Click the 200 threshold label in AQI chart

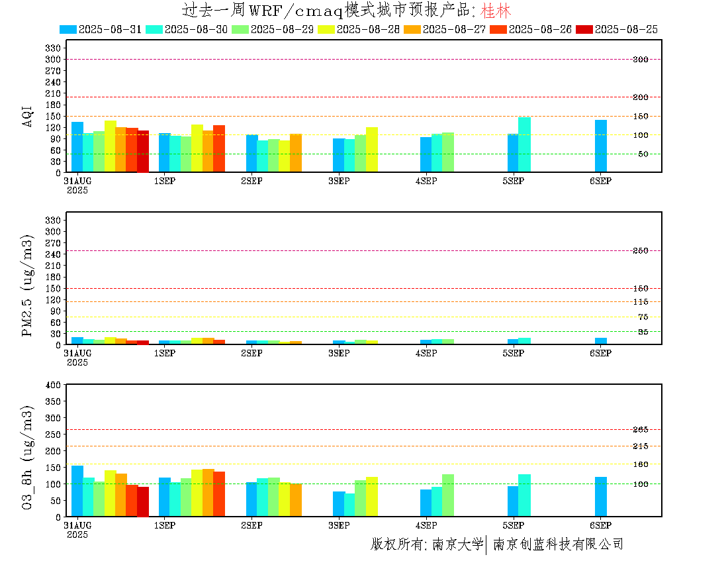point(641,97)
